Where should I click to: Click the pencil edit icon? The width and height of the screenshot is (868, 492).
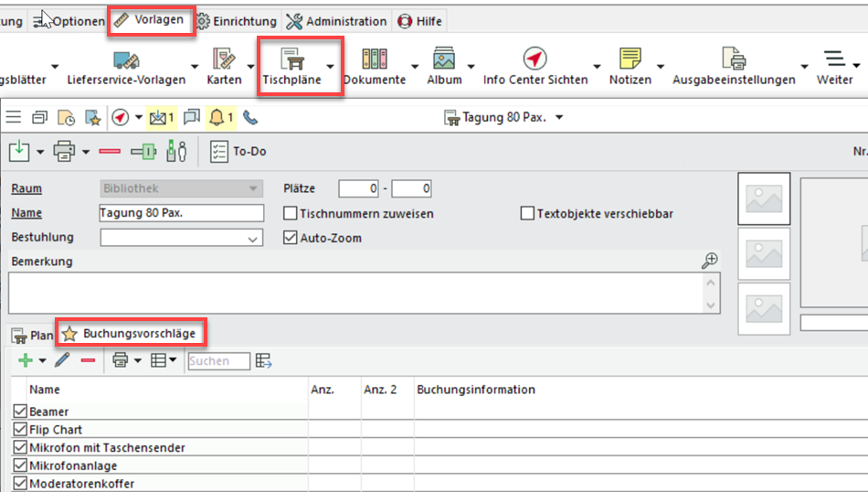pos(62,361)
